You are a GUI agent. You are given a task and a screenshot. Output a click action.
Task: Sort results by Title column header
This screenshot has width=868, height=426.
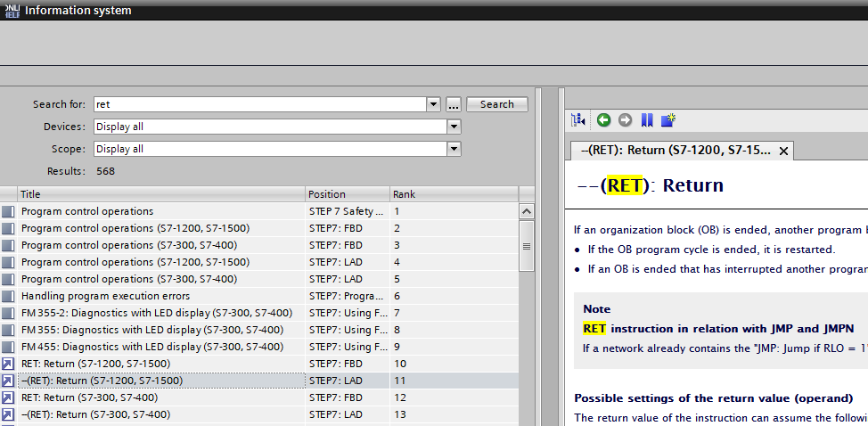click(160, 194)
